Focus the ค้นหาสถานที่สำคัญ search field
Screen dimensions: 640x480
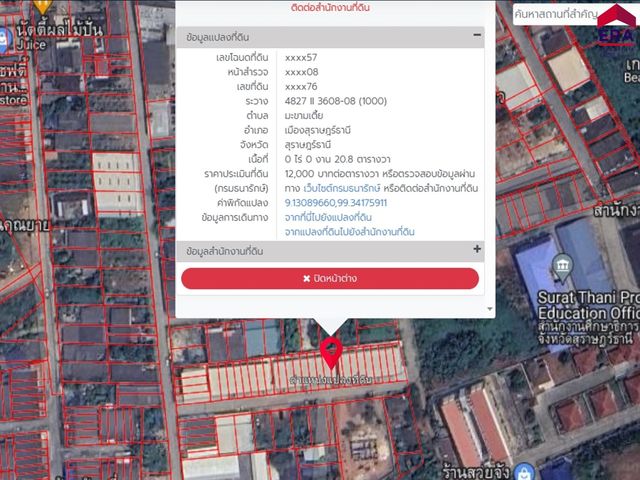pos(555,14)
